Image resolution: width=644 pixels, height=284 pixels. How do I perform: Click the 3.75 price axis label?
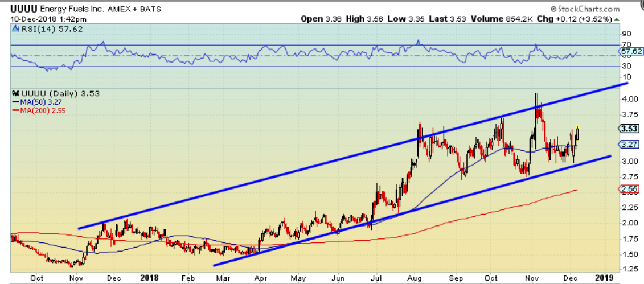pyautogui.click(x=630, y=114)
